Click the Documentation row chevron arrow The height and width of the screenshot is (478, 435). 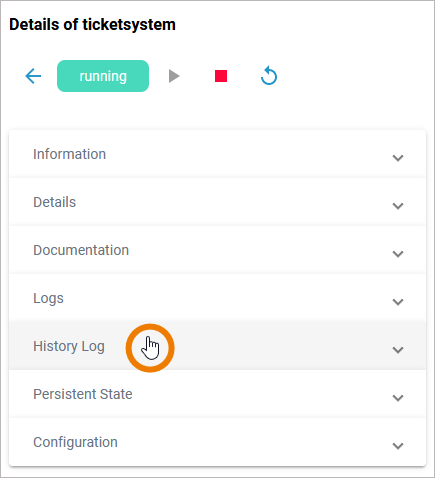coord(398,254)
